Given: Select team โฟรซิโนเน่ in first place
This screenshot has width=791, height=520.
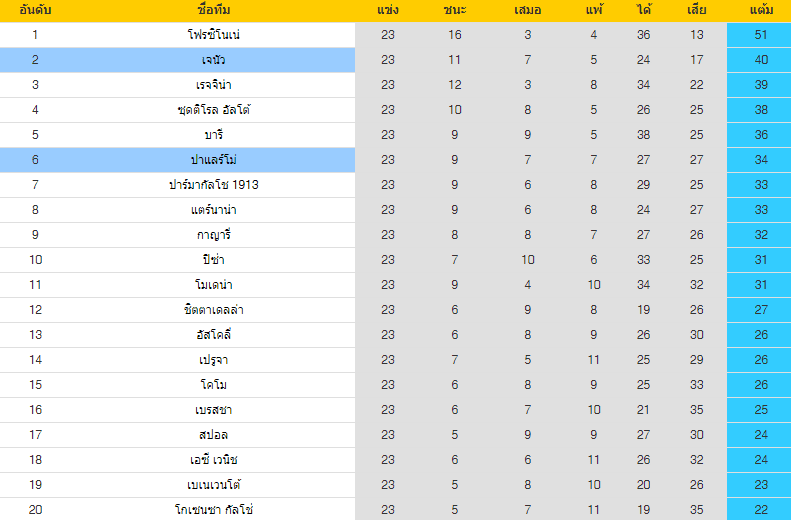Looking at the screenshot, I should point(214,35).
